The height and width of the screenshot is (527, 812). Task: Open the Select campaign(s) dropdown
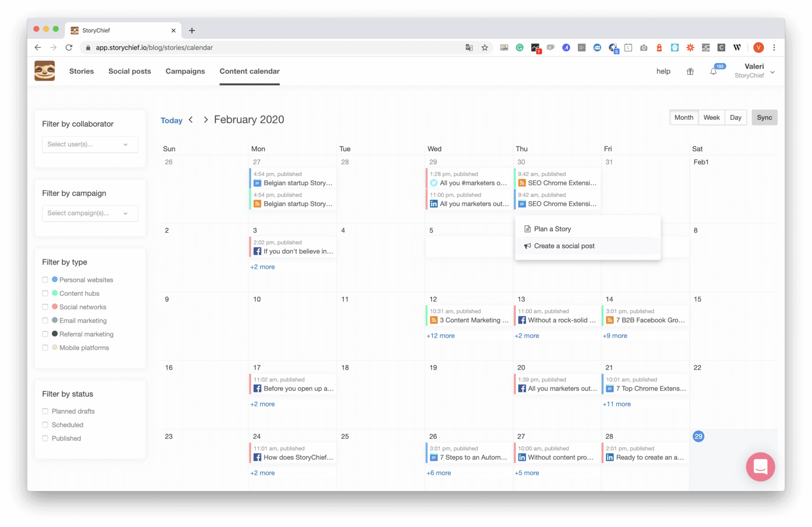[90, 213]
